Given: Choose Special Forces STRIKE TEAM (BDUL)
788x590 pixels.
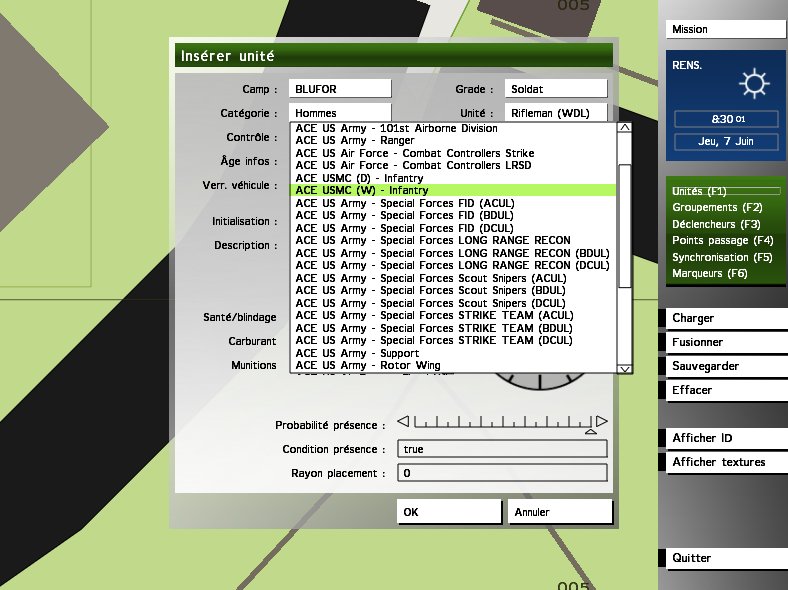Looking at the screenshot, I should pos(453,328).
